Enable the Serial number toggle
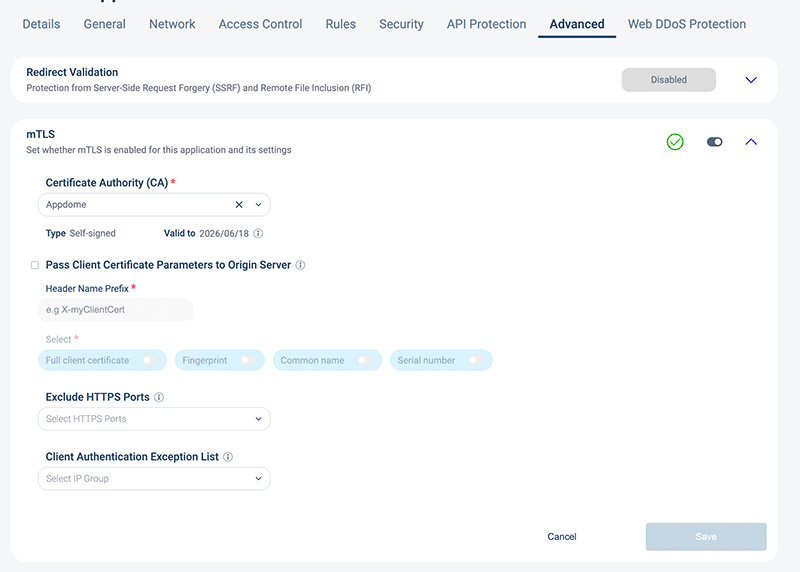Screen dimensions: 800x572 click(x=476, y=360)
